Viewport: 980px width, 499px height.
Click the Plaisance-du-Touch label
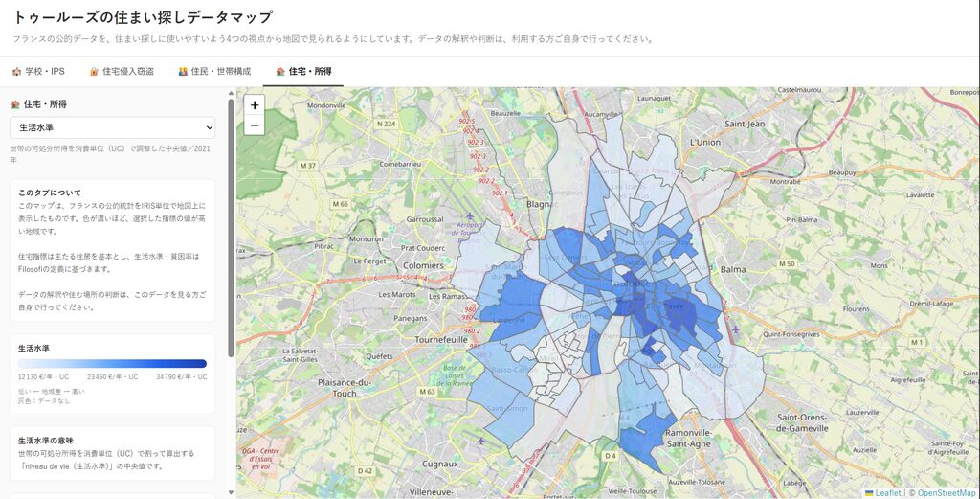[x=345, y=388]
